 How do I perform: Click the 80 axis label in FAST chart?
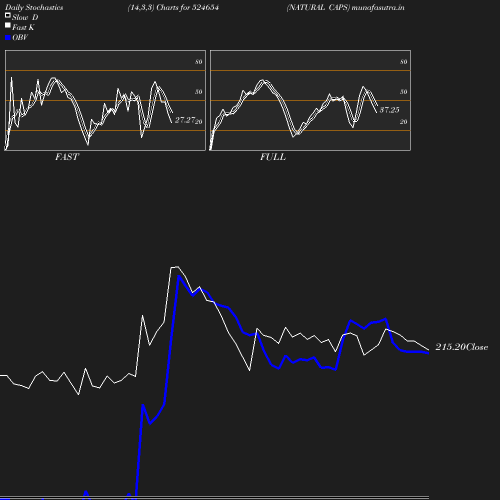pyautogui.click(x=199, y=62)
